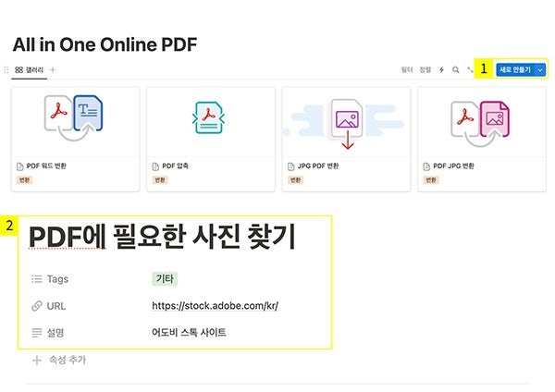This screenshot has height=392, width=555.
Task: Grab the drag handle beside 갤러리 tab
Action: point(6,69)
